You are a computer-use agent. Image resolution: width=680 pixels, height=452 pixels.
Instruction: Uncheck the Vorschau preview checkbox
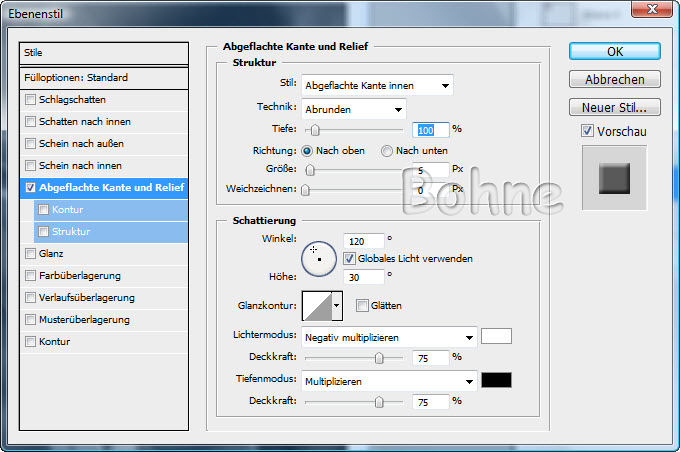587,131
